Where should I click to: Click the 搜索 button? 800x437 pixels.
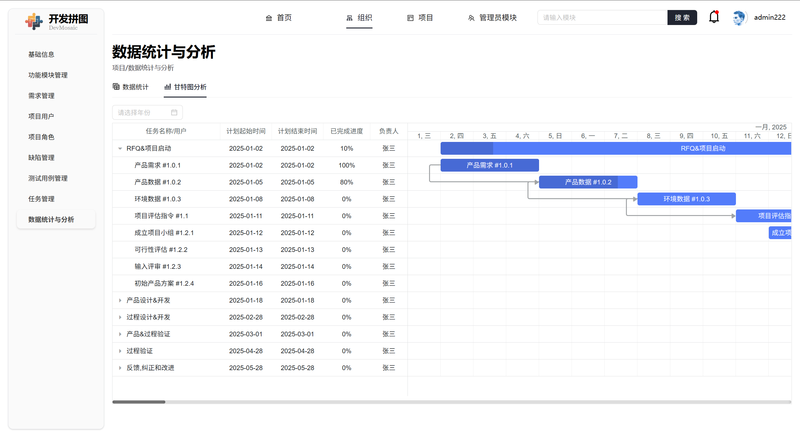[682, 17]
